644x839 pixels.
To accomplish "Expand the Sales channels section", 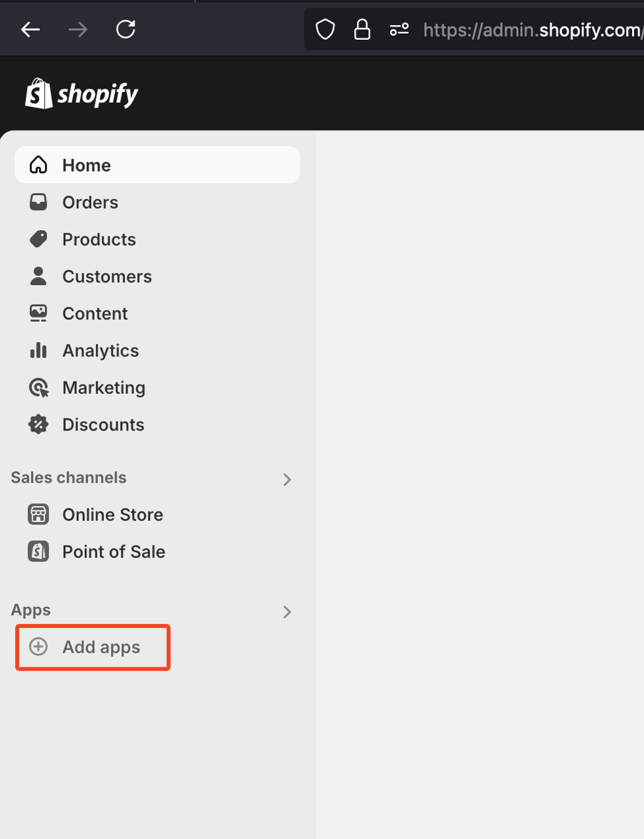I will [287, 479].
